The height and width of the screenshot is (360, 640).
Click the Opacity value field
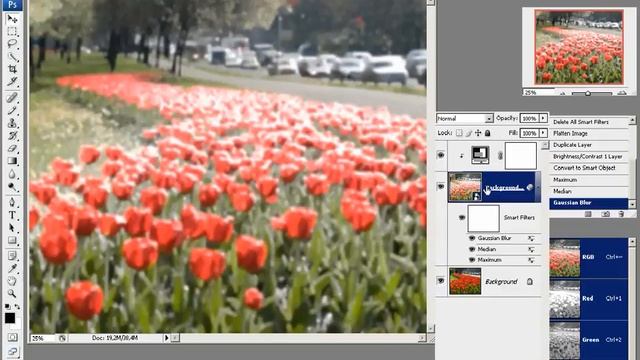click(x=529, y=118)
